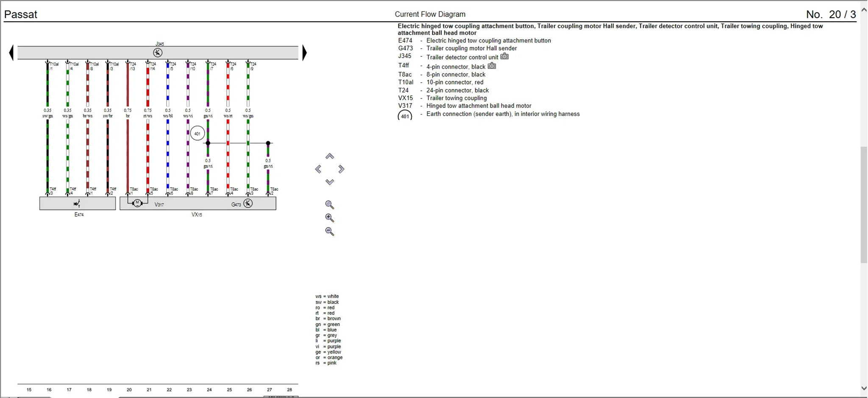Image resolution: width=868 pixels, height=398 pixels.
Task: Click the 'bl = blue' color code entry
Action: pyautogui.click(x=326, y=330)
